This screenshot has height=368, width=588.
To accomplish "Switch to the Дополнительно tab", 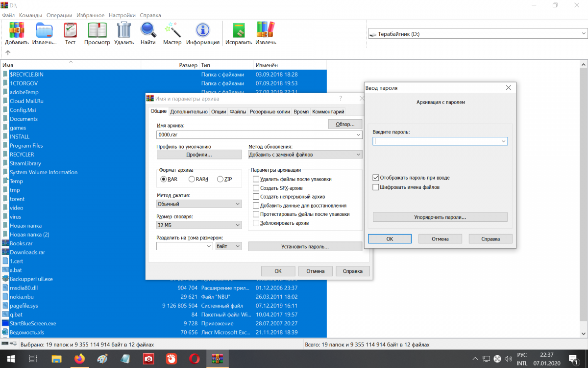I will point(189,112).
